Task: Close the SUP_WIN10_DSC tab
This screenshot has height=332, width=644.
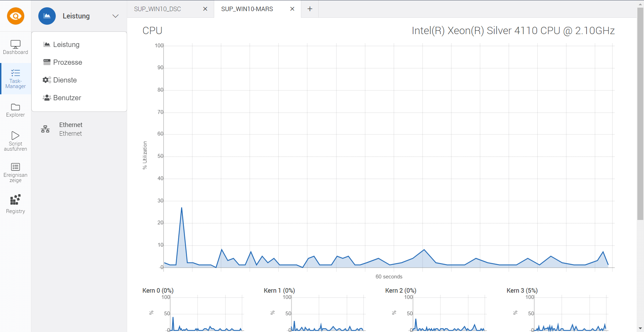Action: pyautogui.click(x=205, y=9)
